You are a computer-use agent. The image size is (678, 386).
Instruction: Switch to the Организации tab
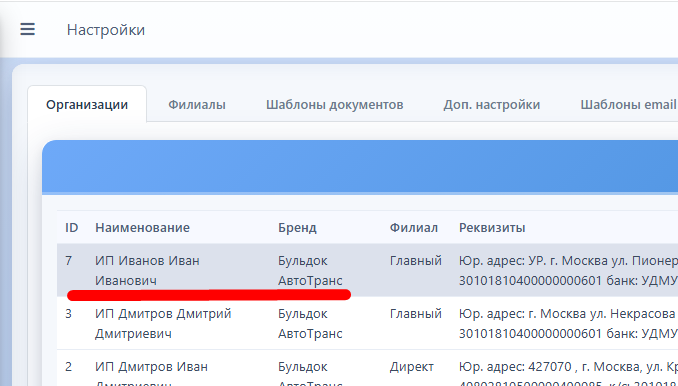87,105
